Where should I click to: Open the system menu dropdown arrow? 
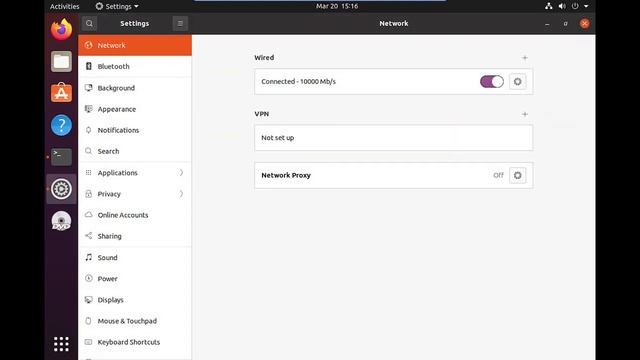point(586,6)
